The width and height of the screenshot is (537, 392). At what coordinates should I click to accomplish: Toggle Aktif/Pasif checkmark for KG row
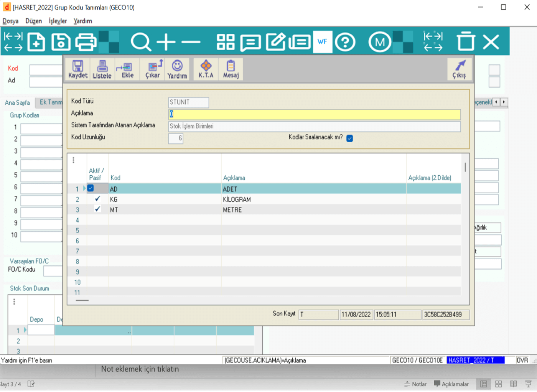(x=97, y=199)
